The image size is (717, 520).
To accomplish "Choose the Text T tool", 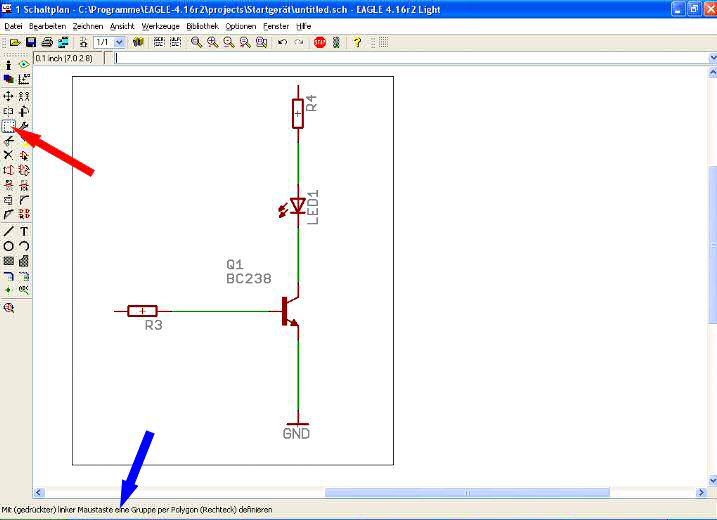I will click(23, 231).
